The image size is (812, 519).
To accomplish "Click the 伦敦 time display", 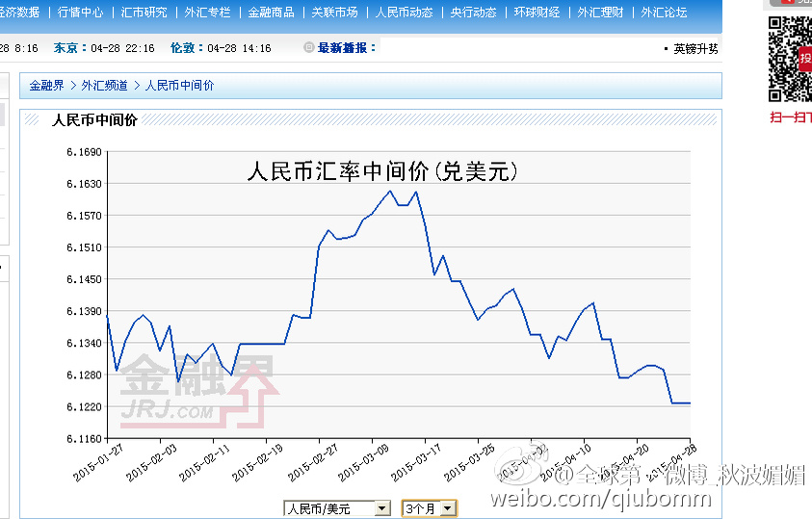I will (221, 48).
